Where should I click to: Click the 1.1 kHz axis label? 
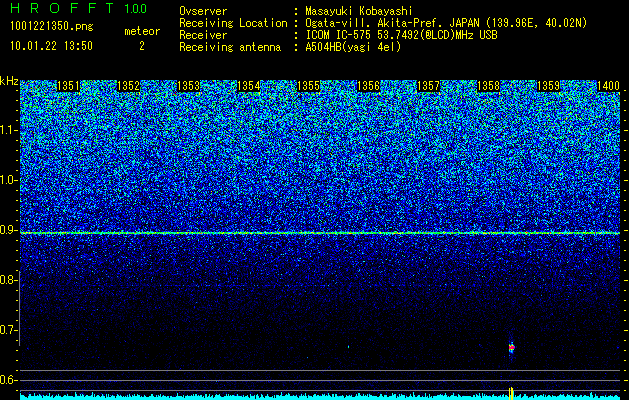click(x=9, y=130)
